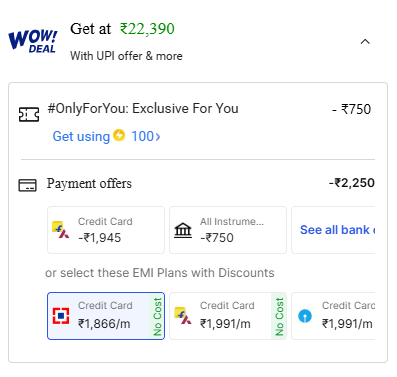397x377 pixels.
Task: Open See all bank offers
Action: [333, 230]
